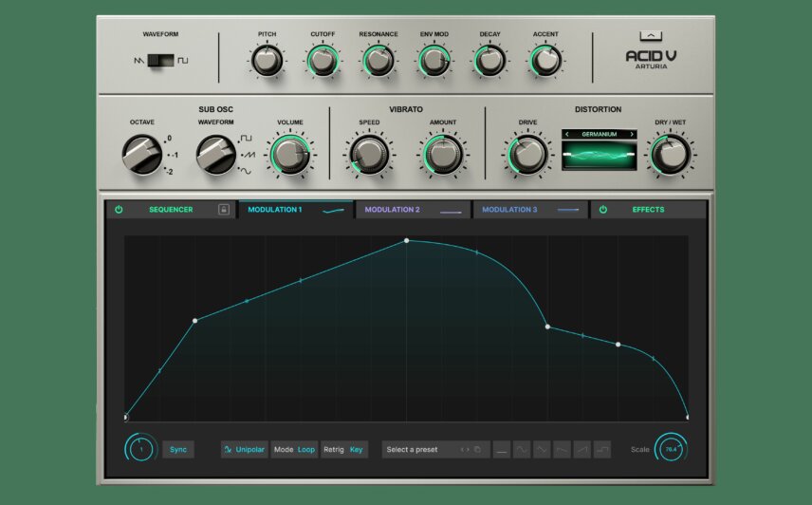Apply the flat line shape preset icon
The image size is (812, 505).
click(501, 450)
